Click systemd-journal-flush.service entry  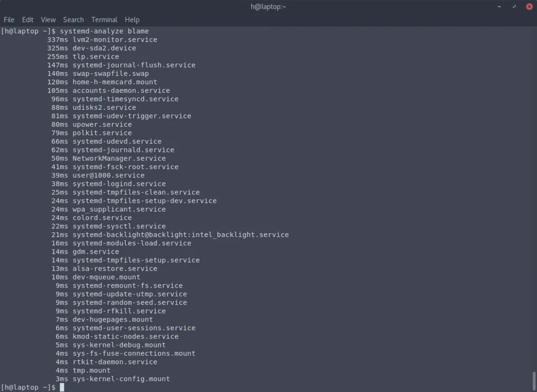coord(121,65)
